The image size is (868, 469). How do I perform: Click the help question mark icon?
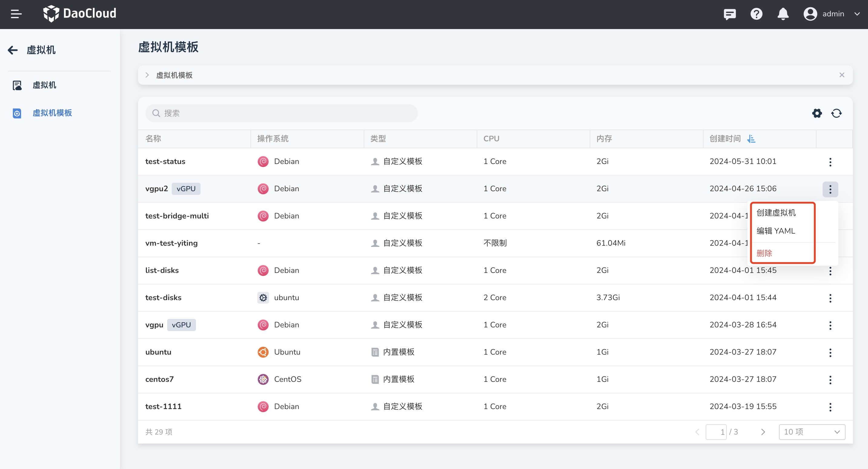(x=756, y=14)
